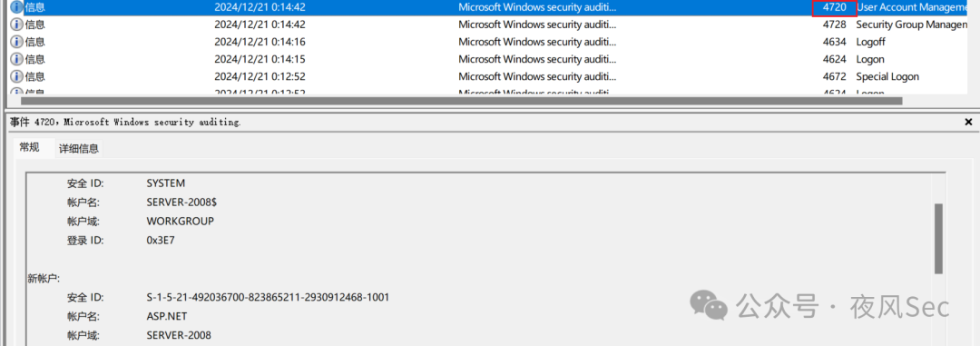Viewport: 980px width, 346px height.
Task: Click the highlighted event ID 4720 cell
Action: click(x=833, y=7)
